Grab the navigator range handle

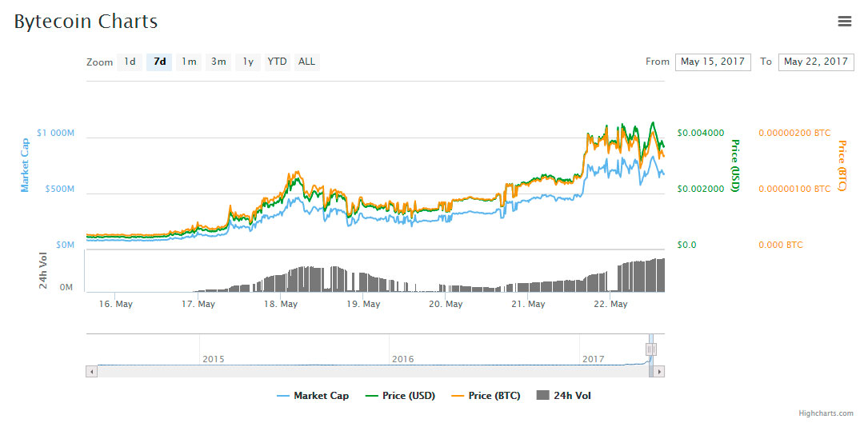click(651, 349)
